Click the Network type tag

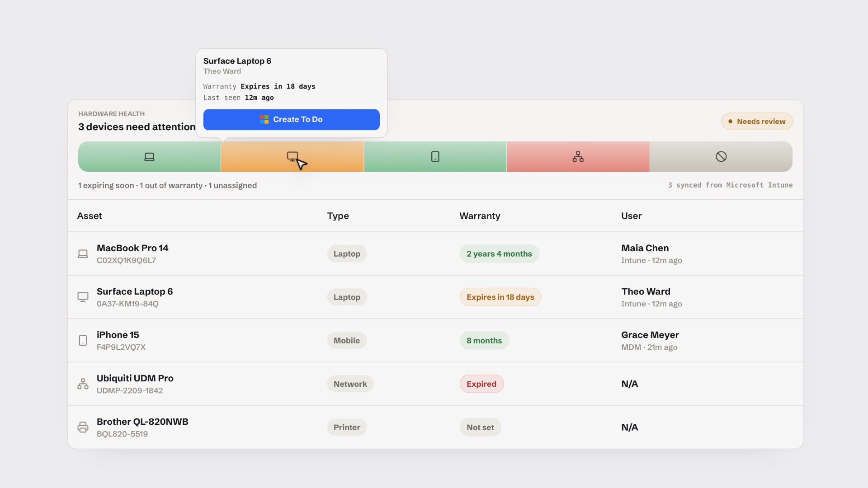(x=350, y=384)
